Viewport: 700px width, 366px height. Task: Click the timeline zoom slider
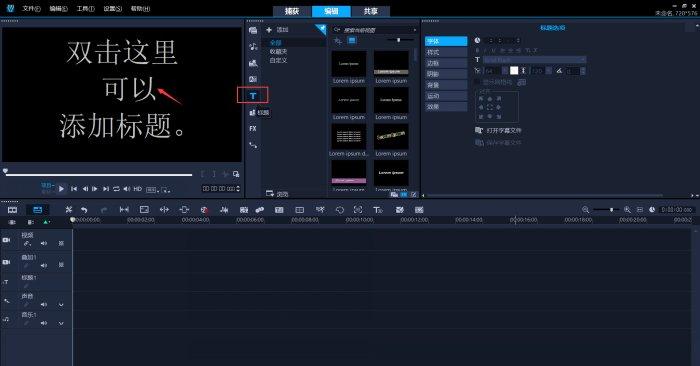[x=607, y=210]
